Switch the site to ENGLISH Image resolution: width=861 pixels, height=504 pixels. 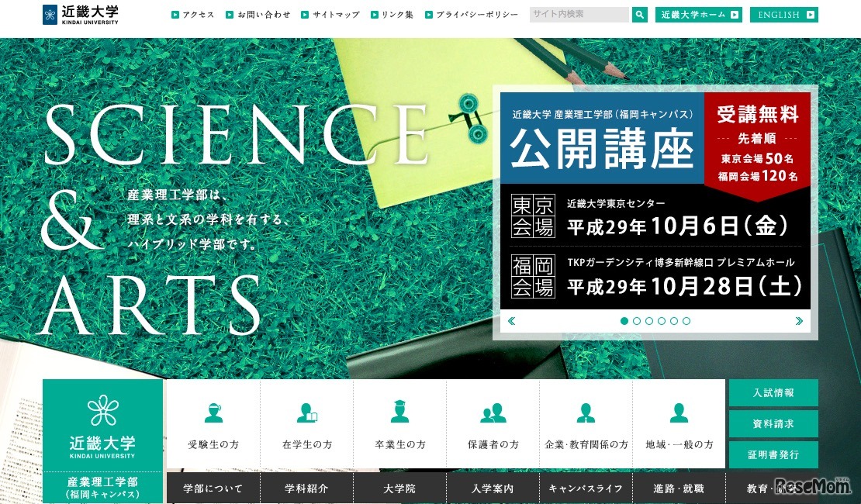pyautogui.click(x=783, y=15)
